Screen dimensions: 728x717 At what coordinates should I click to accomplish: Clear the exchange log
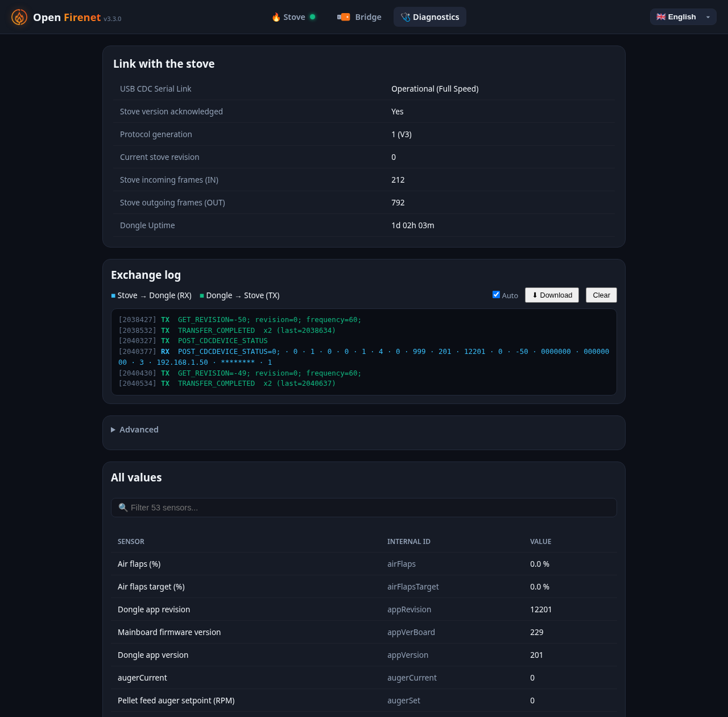coord(601,295)
